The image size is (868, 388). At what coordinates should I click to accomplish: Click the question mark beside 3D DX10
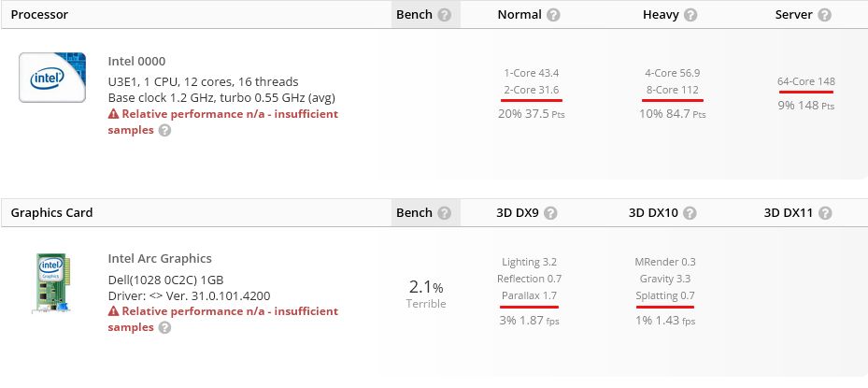tap(690, 213)
